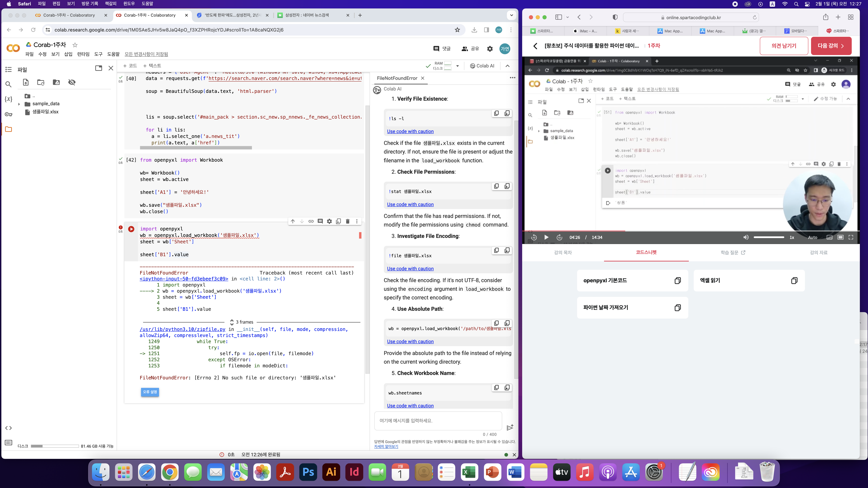Open the secrets key icon in sidebar

[8, 114]
